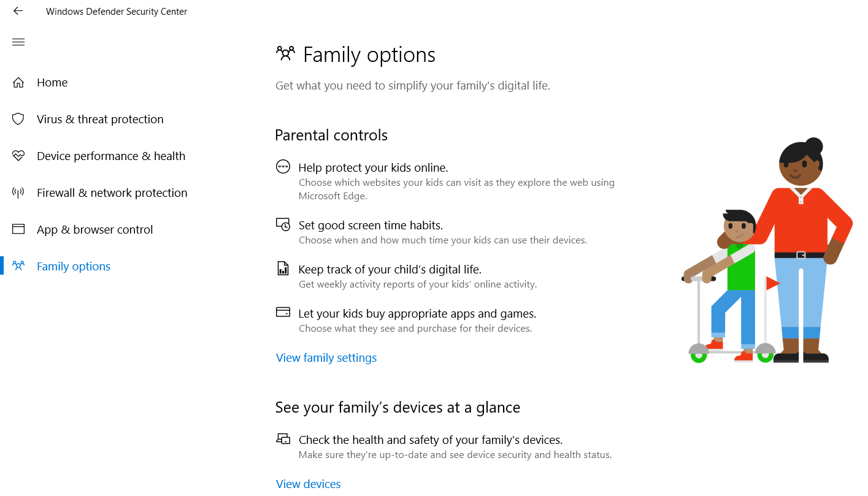Screen dimensions: 868x496
Task: Go to Virus & threat protection
Action: 100,119
